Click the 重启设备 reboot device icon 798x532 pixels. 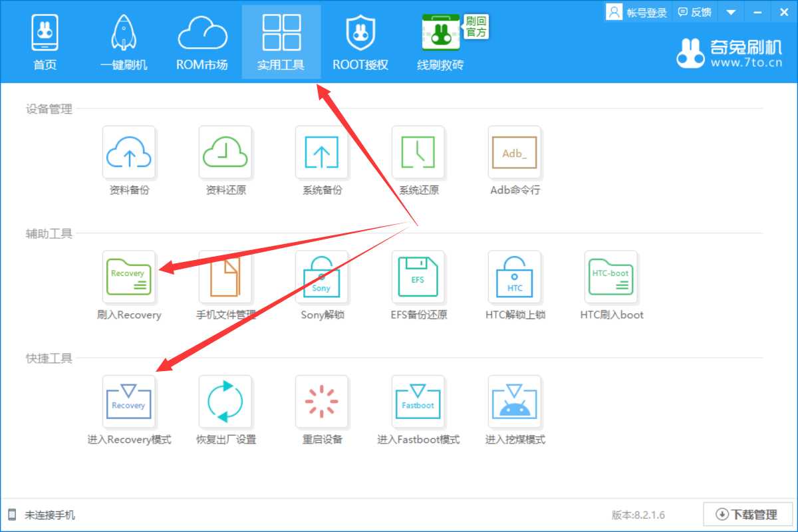322,402
